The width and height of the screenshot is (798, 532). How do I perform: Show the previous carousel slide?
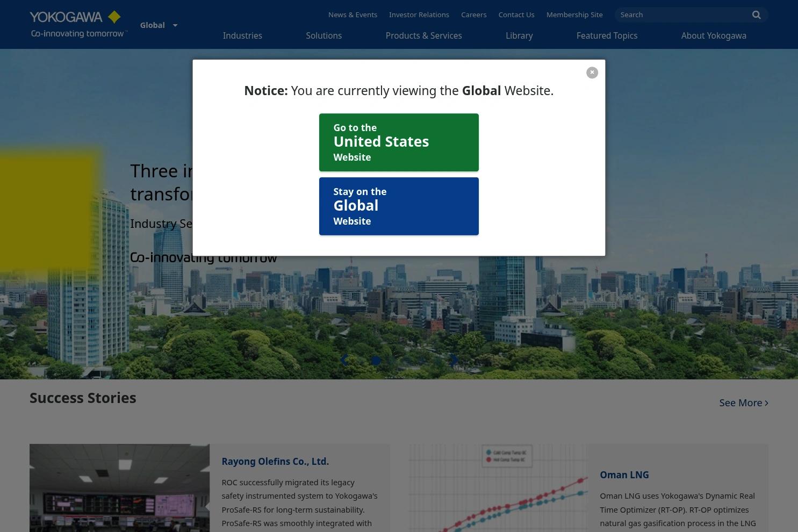coord(344,360)
